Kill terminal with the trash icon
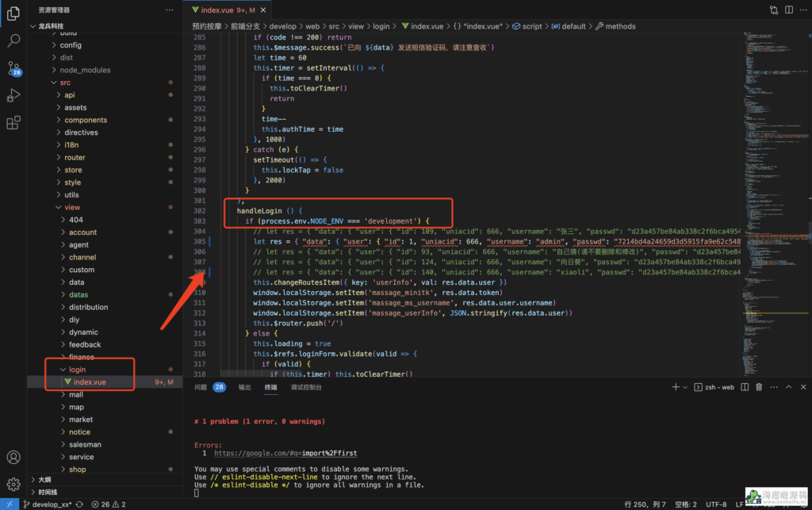 [x=759, y=387]
